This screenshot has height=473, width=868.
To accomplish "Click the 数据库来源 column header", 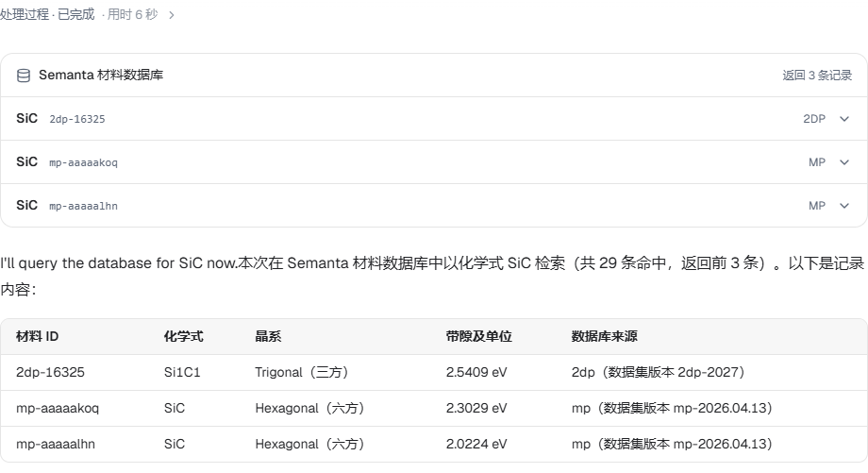I will tap(605, 336).
